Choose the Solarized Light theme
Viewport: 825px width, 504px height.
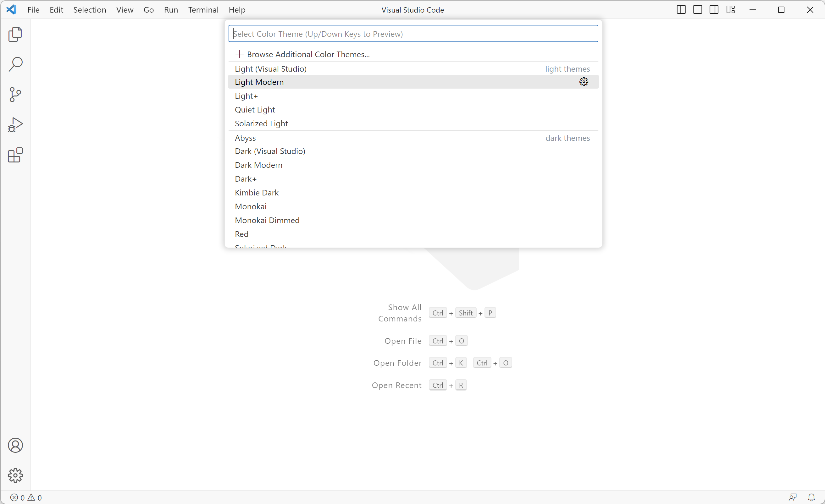[261, 123]
